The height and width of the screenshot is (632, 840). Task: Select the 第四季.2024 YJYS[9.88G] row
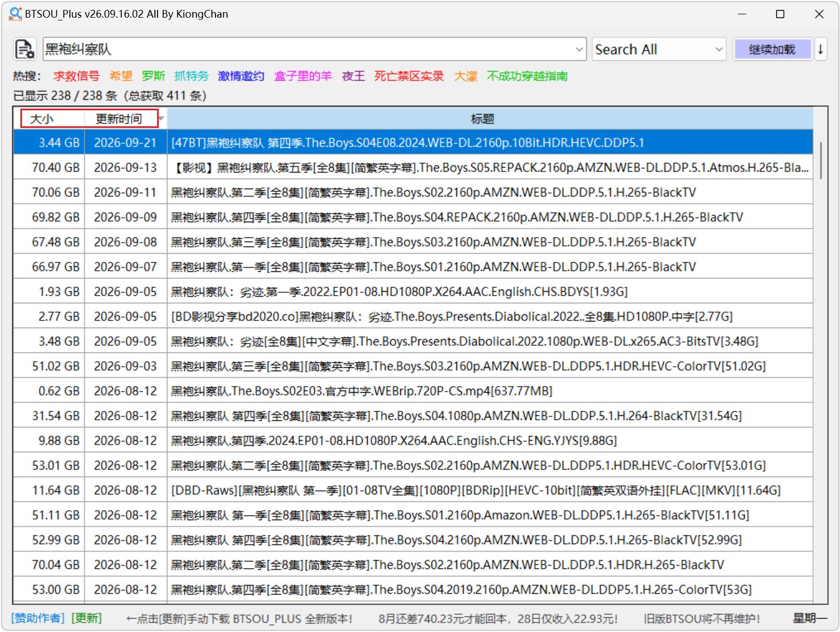(413, 440)
